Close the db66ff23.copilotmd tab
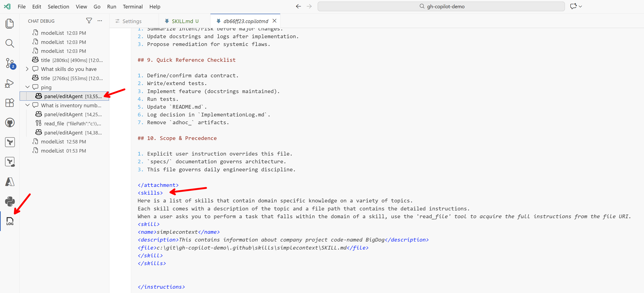The height and width of the screenshot is (293, 644). pos(274,21)
